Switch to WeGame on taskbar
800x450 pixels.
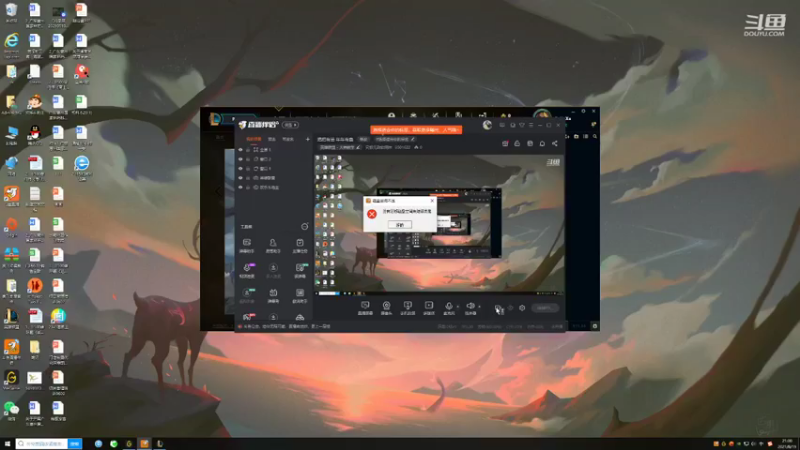point(129,443)
